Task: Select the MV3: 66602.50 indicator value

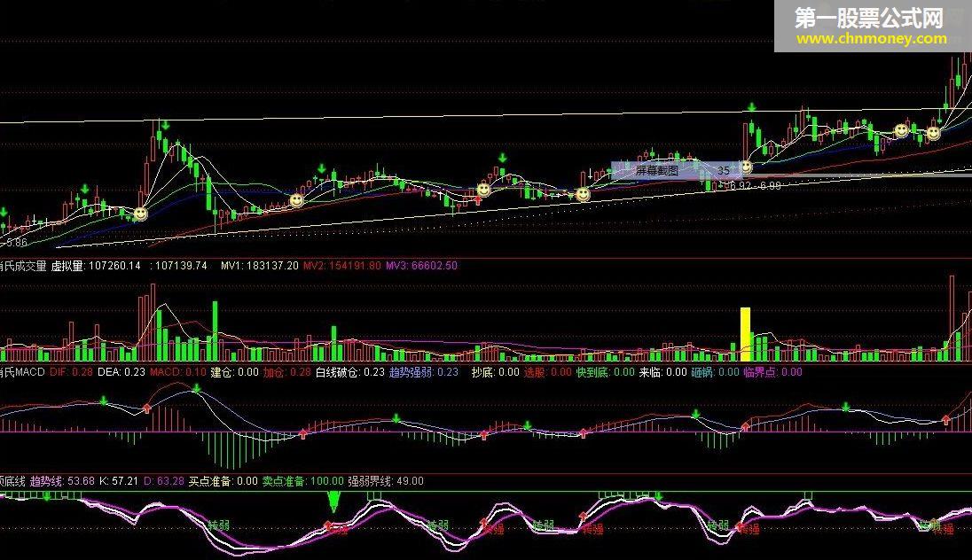Action: point(421,266)
